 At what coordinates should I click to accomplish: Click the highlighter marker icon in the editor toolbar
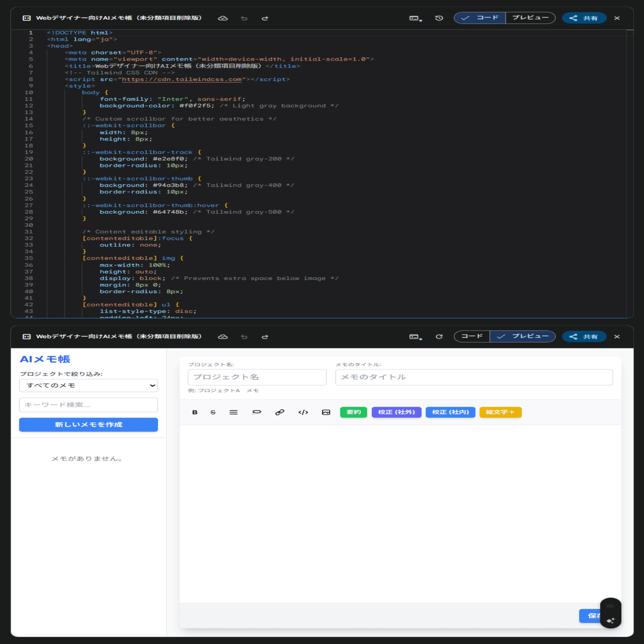click(257, 413)
